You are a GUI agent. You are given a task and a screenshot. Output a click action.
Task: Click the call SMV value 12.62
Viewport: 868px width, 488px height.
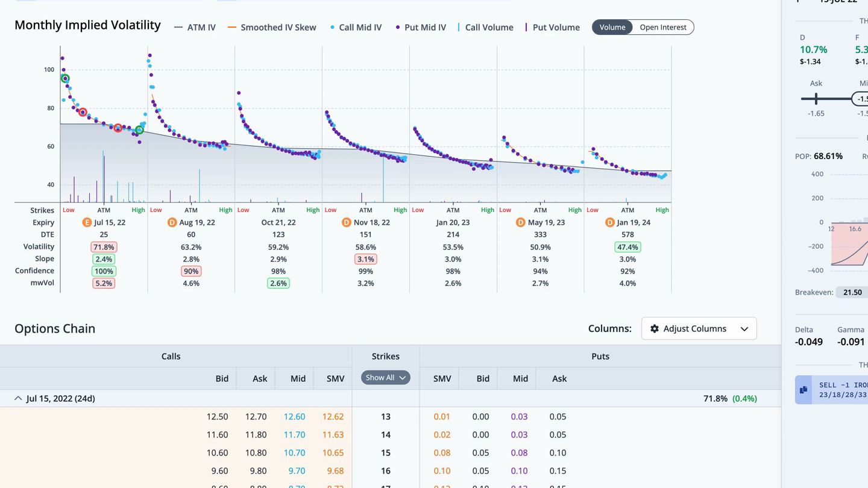coord(333,417)
